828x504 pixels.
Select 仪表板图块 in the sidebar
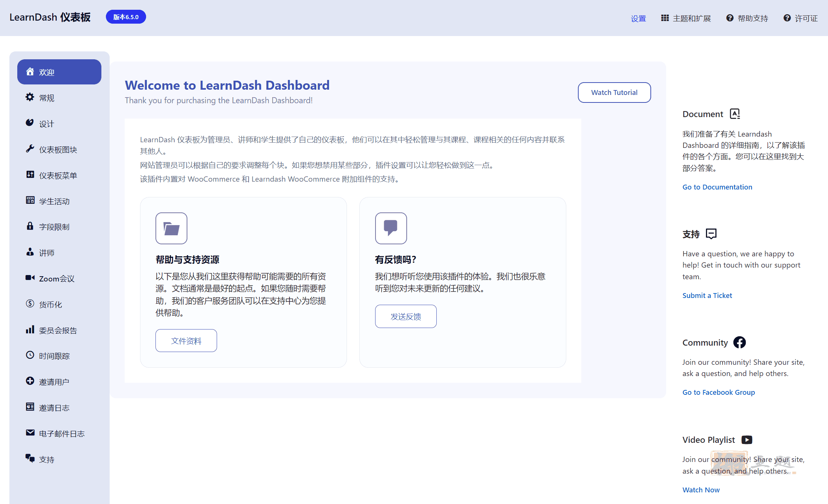coord(59,149)
